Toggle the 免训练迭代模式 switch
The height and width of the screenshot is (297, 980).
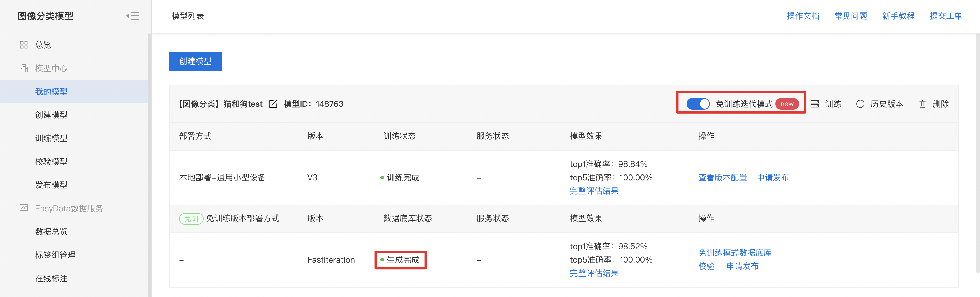click(698, 104)
